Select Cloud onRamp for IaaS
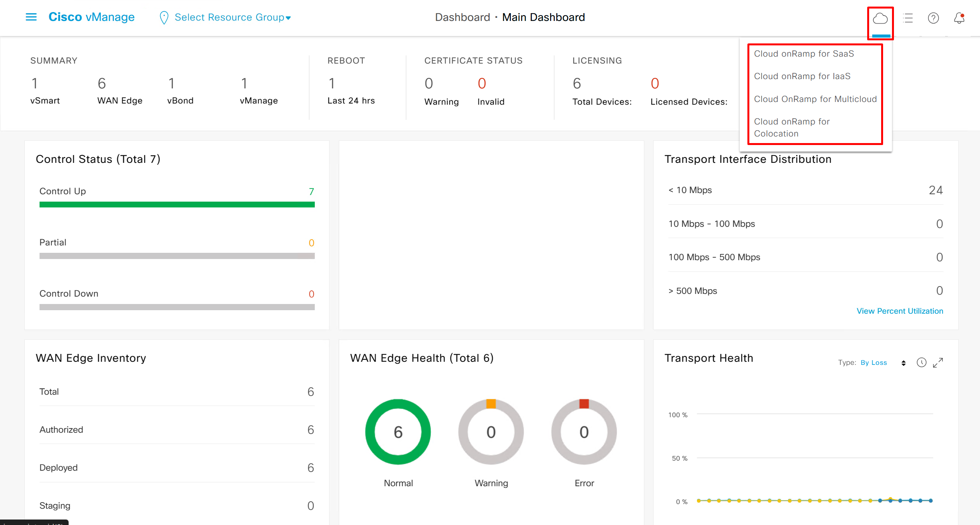Viewport: 980px width, 525px height. pyautogui.click(x=802, y=76)
